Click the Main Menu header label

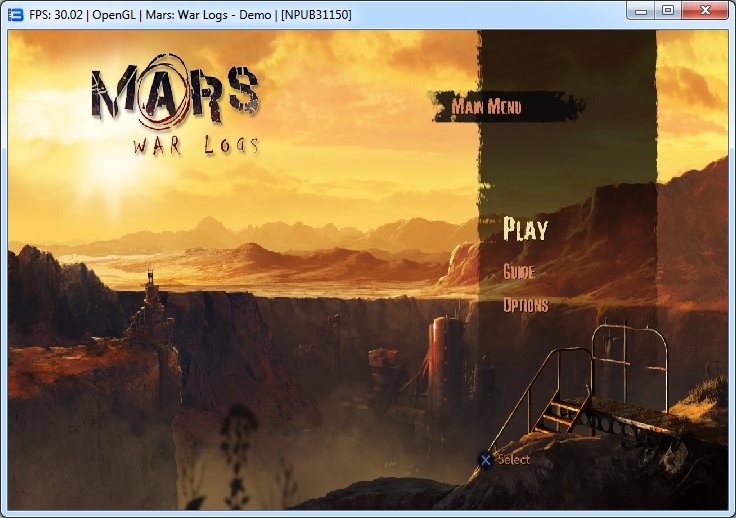(x=486, y=107)
